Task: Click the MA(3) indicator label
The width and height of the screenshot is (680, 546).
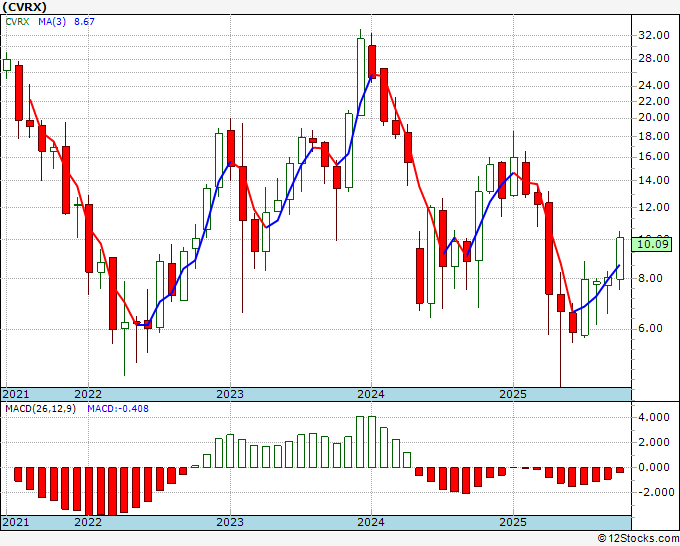Action: (52, 22)
